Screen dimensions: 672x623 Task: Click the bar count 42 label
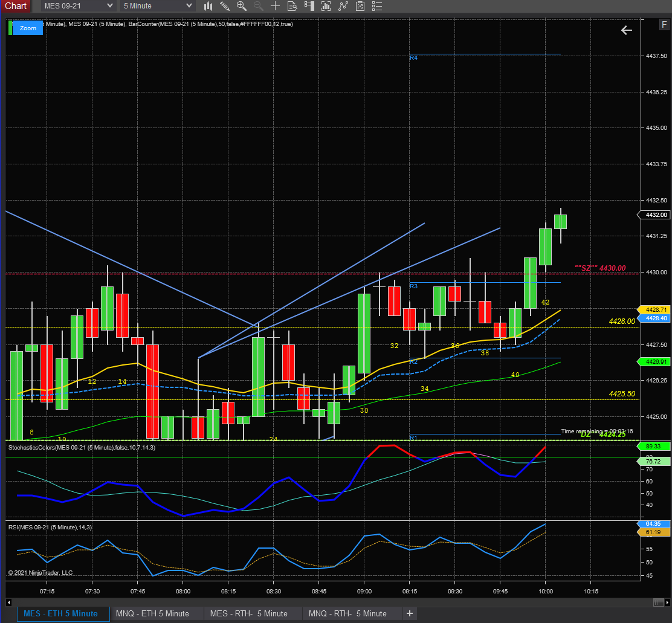coord(545,302)
